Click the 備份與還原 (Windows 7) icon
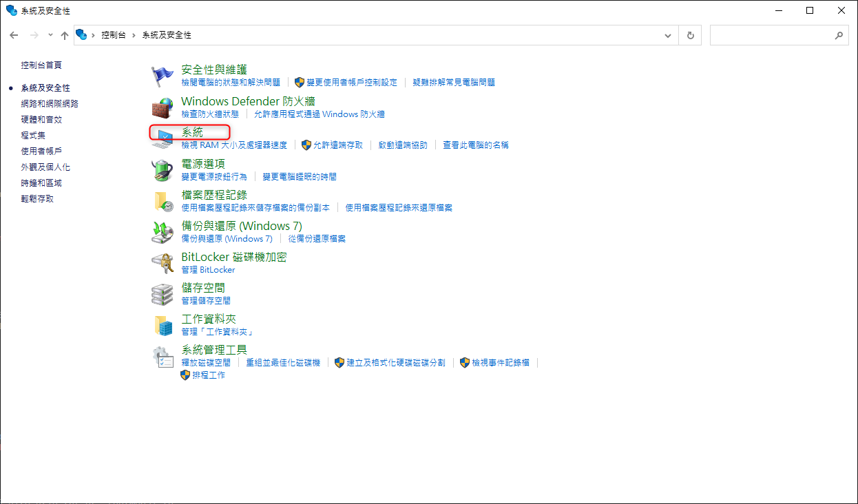 pos(163,232)
